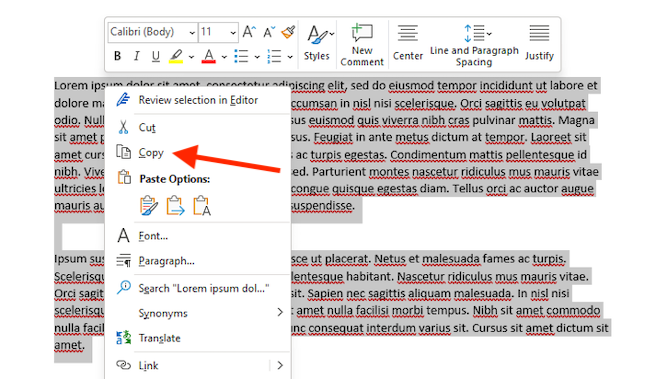Expand the Bullets dropdown arrow
Screen dimensions: 650x379
[257, 57]
